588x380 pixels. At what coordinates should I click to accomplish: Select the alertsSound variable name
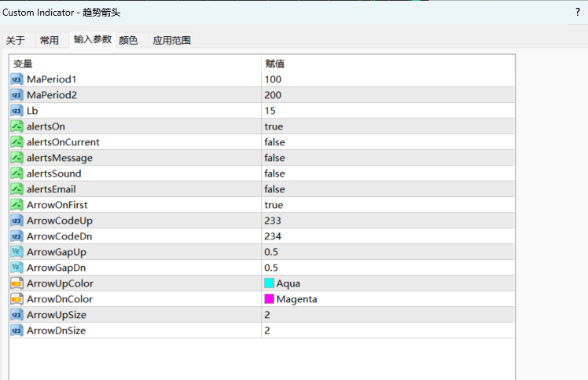[x=54, y=174]
